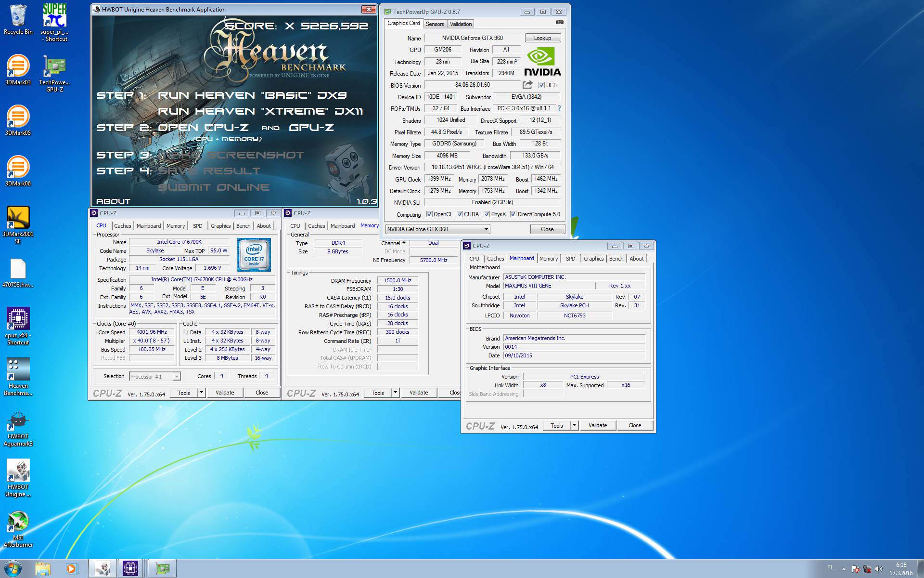Launch the 3DMark06 desktop shortcut

point(18,171)
